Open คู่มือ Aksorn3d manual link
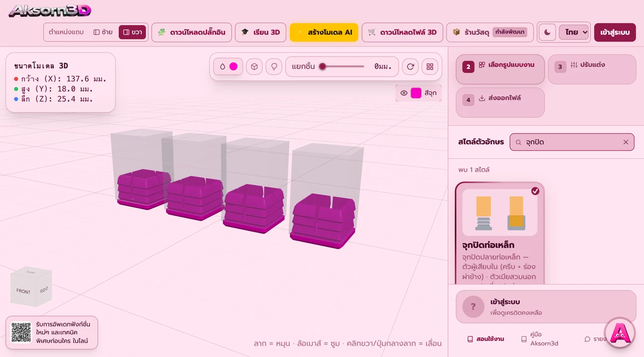 tap(539, 339)
